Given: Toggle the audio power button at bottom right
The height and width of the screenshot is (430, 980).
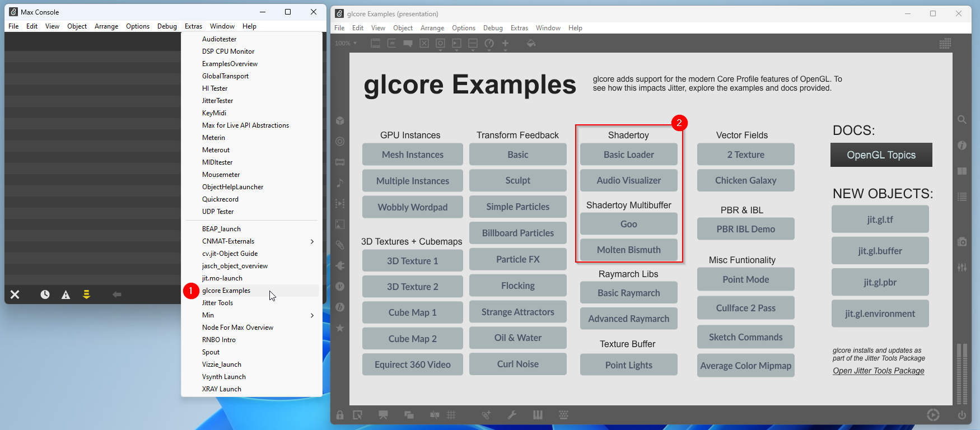Looking at the screenshot, I should pos(962,415).
